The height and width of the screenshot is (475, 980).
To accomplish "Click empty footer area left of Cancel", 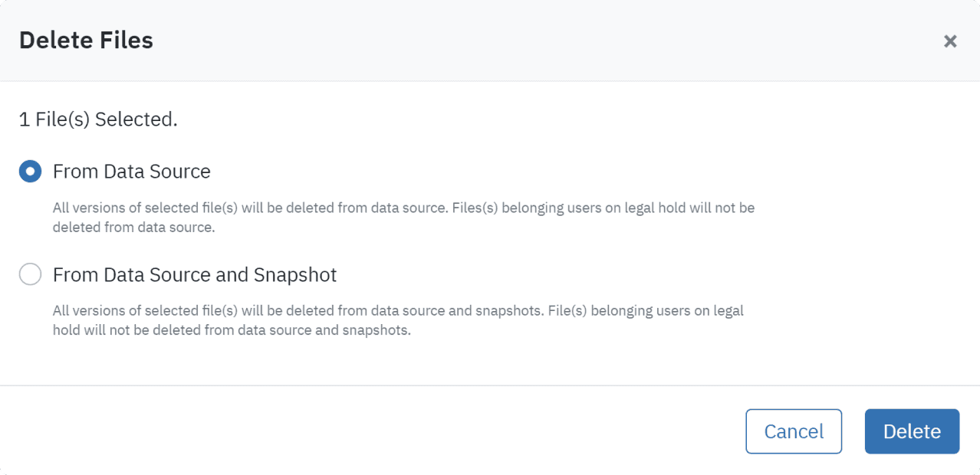I will [x=383, y=431].
